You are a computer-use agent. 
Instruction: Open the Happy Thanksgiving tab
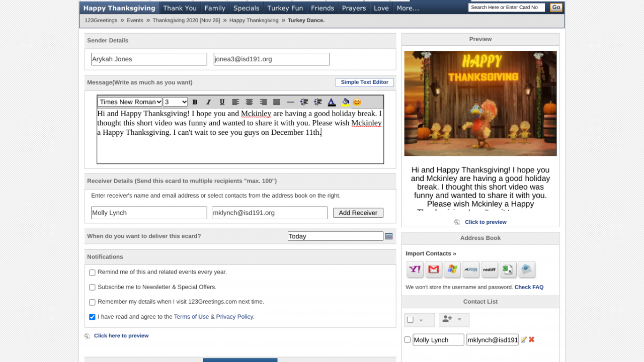[x=119, y=8]
